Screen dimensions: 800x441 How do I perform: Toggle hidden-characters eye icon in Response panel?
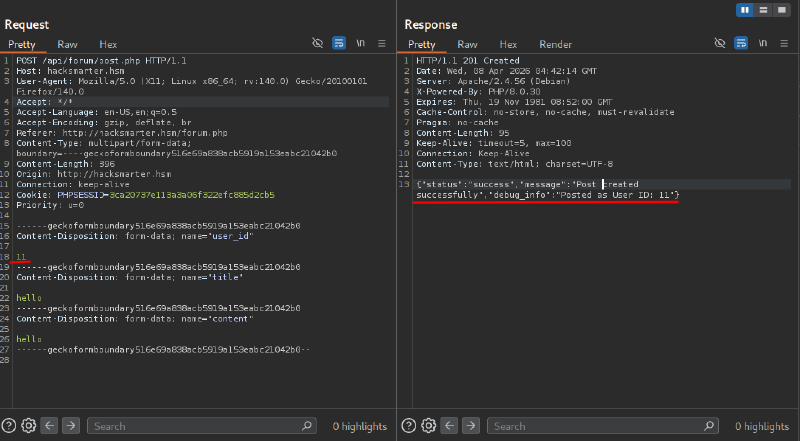click(719, 43)
